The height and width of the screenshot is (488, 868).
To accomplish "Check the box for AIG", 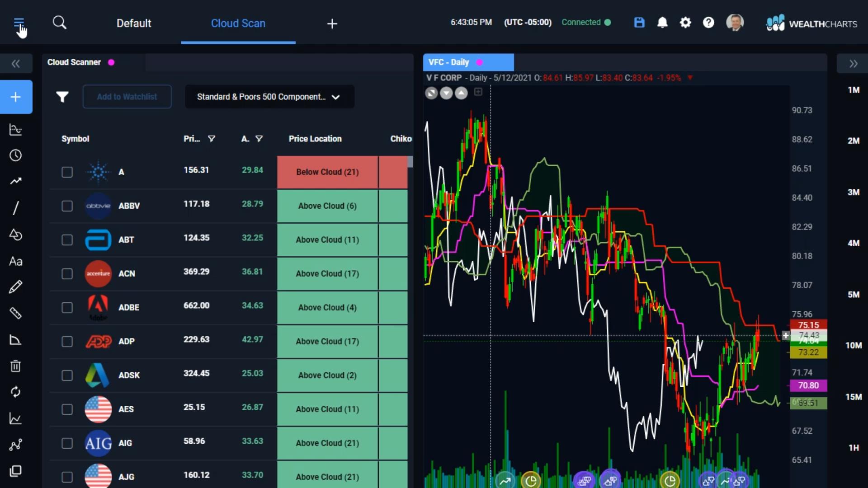I will click(67, 443).
